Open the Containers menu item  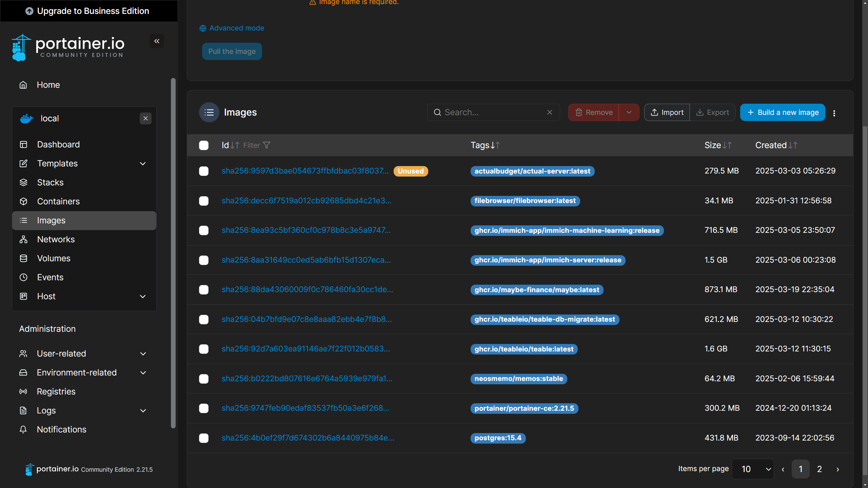(84, 201)
